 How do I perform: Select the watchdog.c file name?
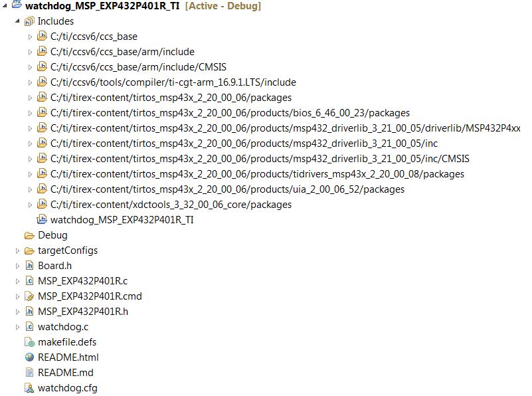[63, 327]
